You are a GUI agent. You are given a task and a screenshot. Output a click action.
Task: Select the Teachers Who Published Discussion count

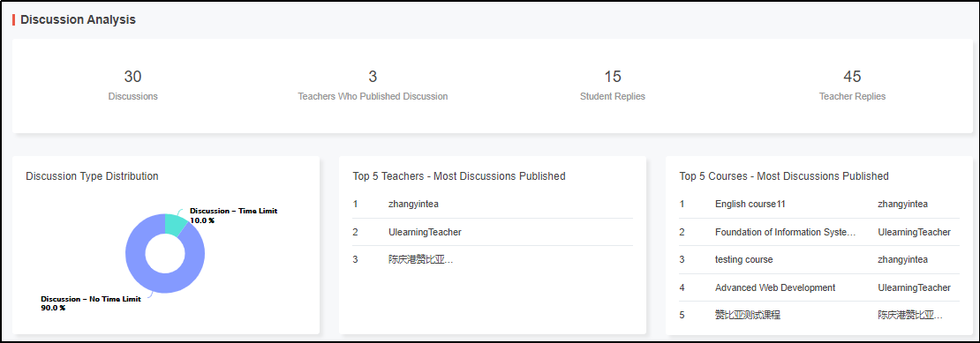[x=373, y=85]
